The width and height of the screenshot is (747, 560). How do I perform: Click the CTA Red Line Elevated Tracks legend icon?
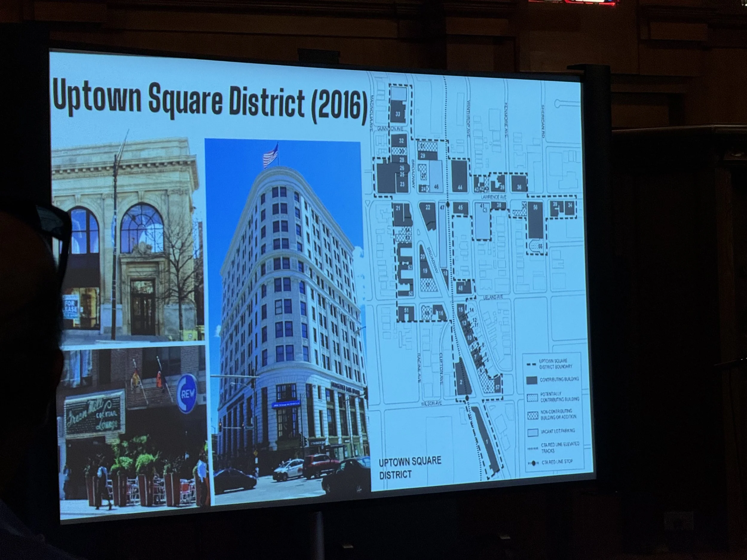point(532,449)
